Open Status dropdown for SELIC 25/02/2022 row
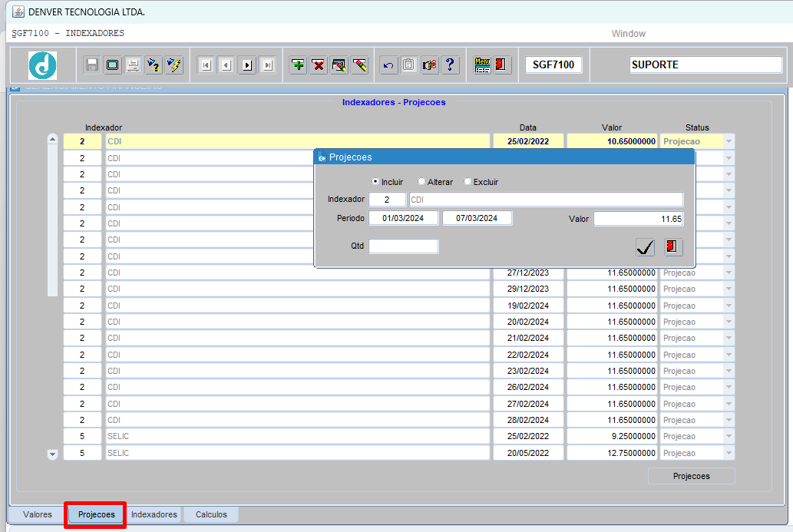The image size is (793, 532). tap(729, 436)
